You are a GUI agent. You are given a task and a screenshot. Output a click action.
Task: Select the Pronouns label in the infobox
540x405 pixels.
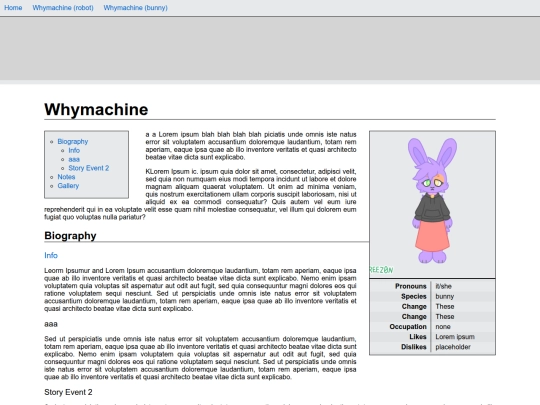[x=411, y=286]
